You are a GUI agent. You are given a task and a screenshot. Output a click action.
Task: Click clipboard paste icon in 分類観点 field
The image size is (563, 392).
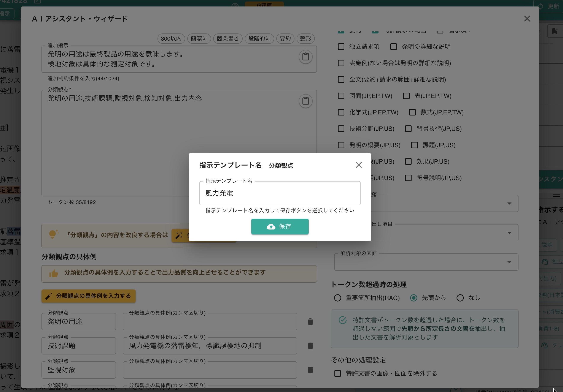(305, 101)
